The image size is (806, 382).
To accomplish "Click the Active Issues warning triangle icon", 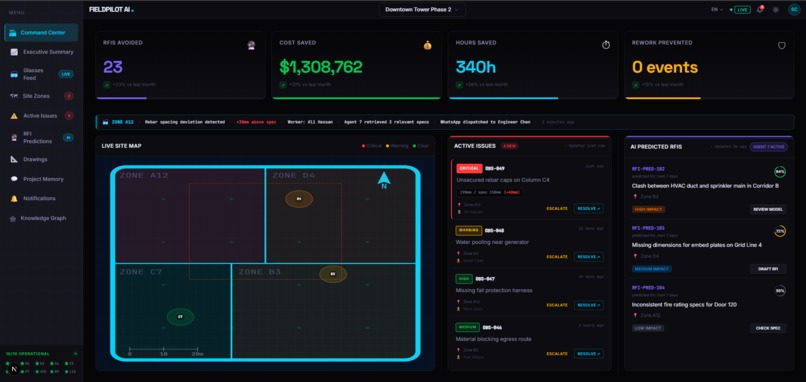I will click(14, 116).
